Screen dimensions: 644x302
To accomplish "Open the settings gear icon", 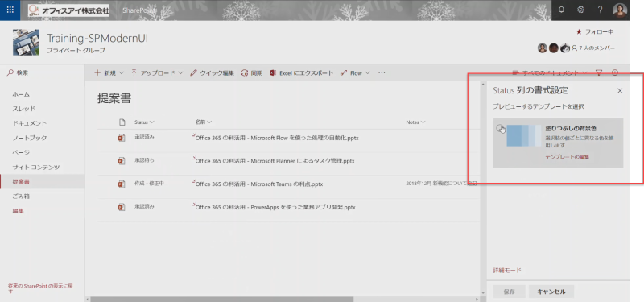I will tap(580, 10).
